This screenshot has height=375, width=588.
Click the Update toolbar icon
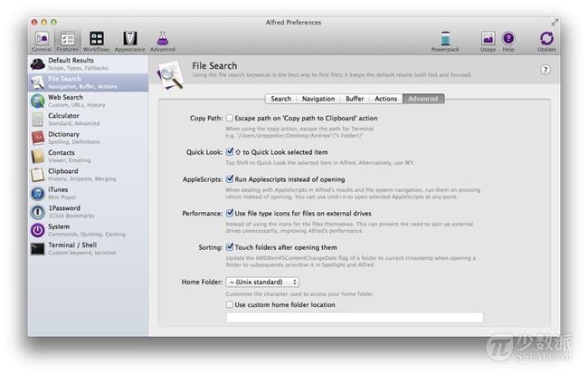tap(546, 38)
